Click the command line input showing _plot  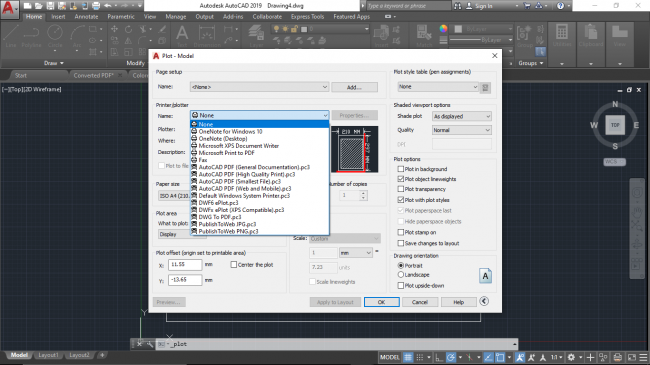tap(337, 344)
